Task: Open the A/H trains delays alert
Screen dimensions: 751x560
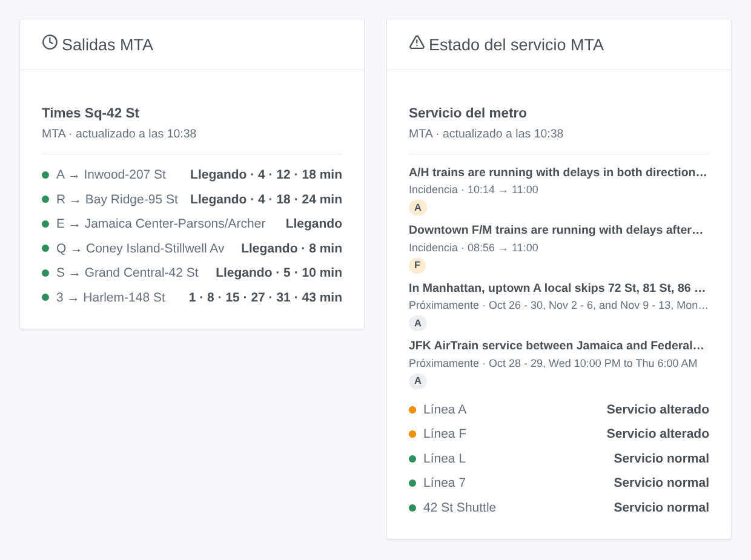Action: [x=558, y=173]
